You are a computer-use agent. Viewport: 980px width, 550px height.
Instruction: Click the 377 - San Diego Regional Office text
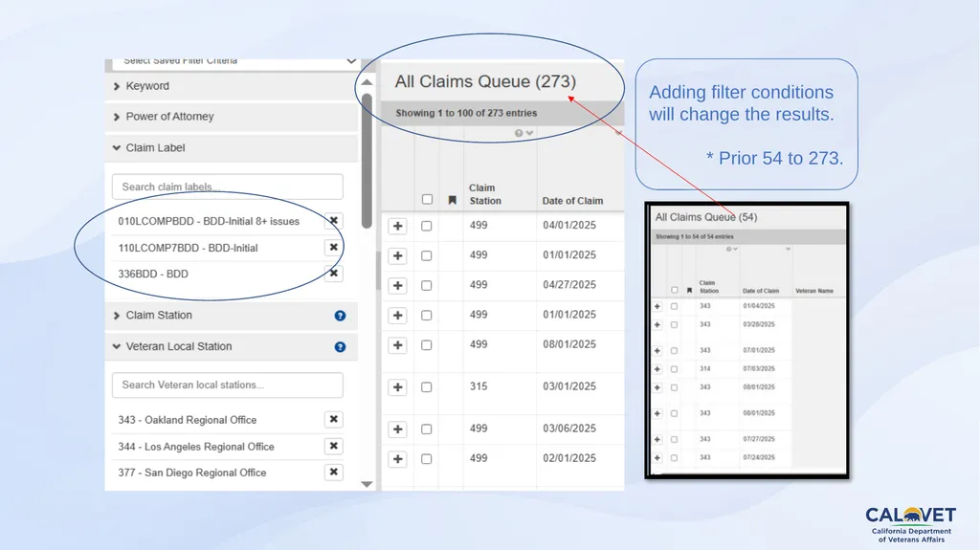pyautogui.click(x=191, y=473)
